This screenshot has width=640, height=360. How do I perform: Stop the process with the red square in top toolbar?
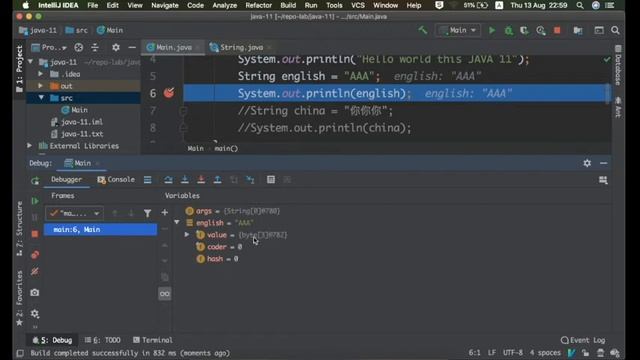pos(557,30)
